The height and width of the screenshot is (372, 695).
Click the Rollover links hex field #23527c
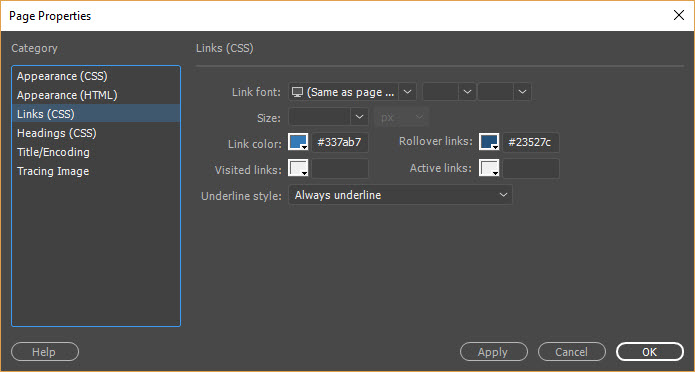(531, 142)
